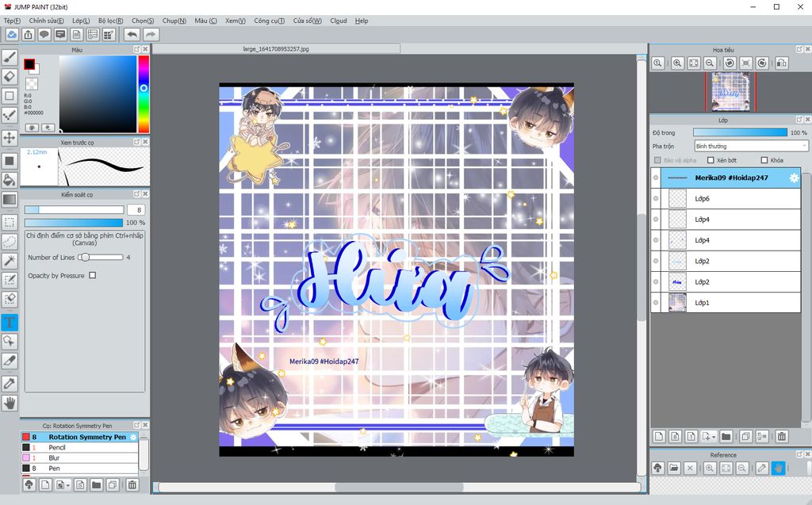
Task: Select the Eraser tool
Action: pyautogui.click(x=10, y=77)
